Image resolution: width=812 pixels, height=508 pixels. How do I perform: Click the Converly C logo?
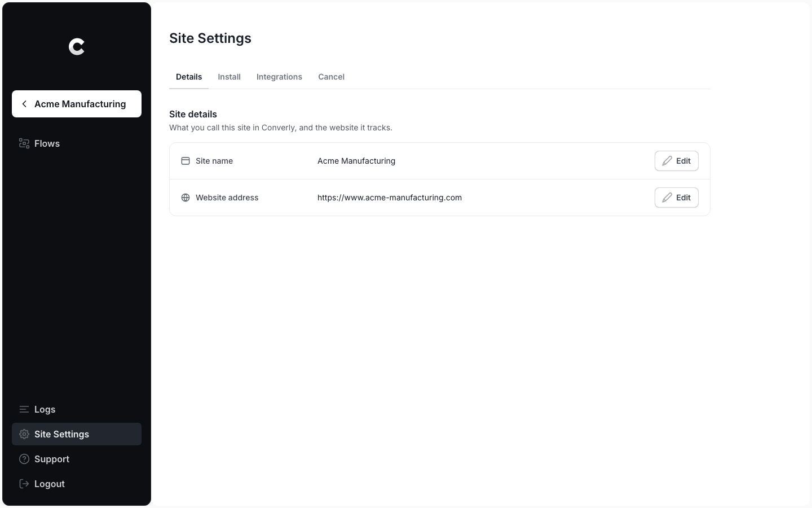point(77,47)
